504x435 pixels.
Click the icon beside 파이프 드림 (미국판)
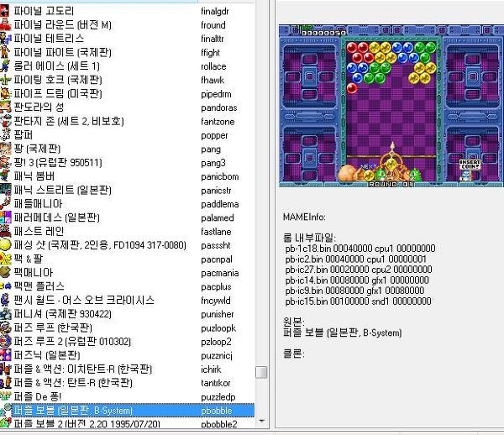pyautogui.click(x=5, y=93)
